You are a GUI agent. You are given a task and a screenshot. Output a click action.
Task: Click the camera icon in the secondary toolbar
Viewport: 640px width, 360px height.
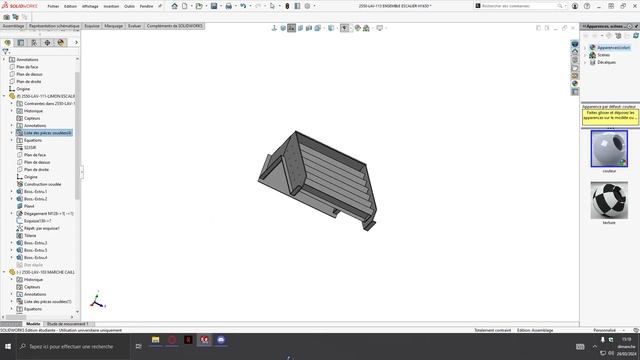pyautogui.click(x=6, y=17)
